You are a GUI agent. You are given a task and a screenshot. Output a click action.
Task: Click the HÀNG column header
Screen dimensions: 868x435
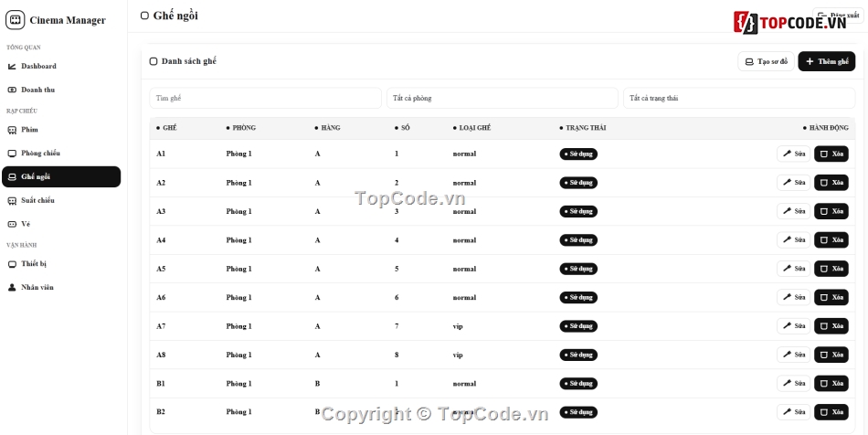point(328,128)
